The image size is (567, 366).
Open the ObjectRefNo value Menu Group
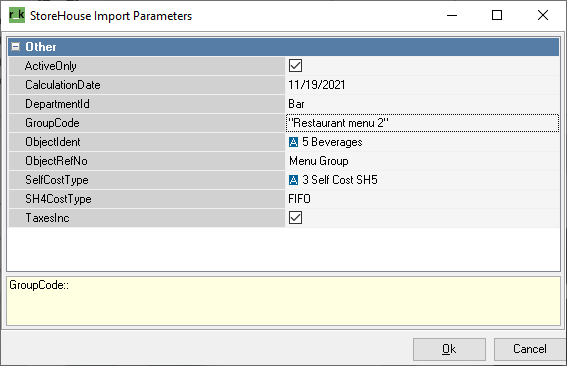[x=422, y=161]
